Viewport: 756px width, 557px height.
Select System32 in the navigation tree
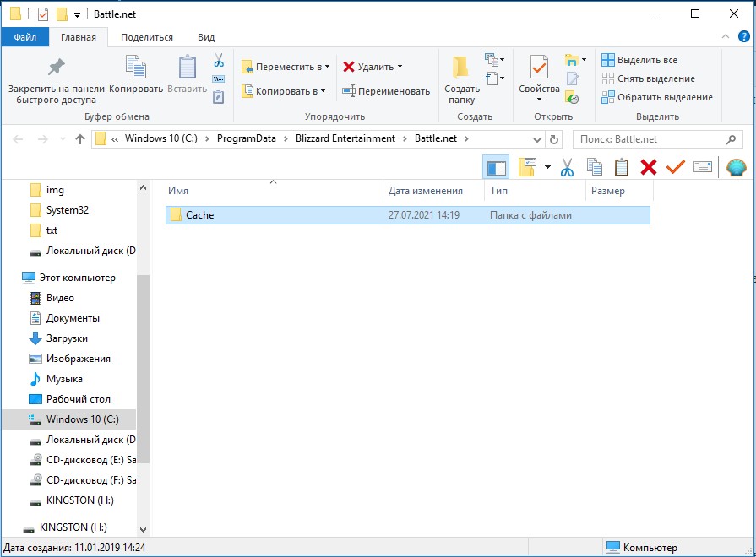(x=68, y=210)
